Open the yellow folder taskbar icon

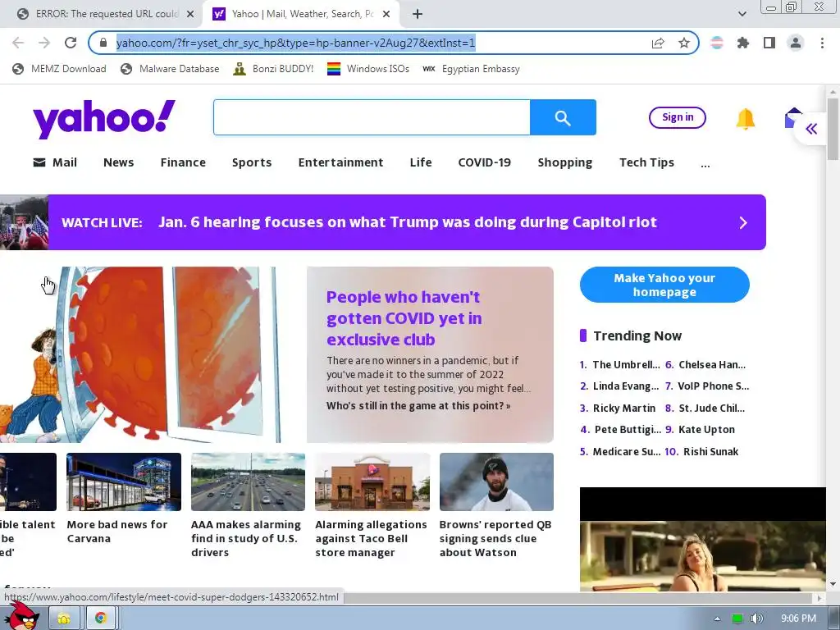(64, 619)
